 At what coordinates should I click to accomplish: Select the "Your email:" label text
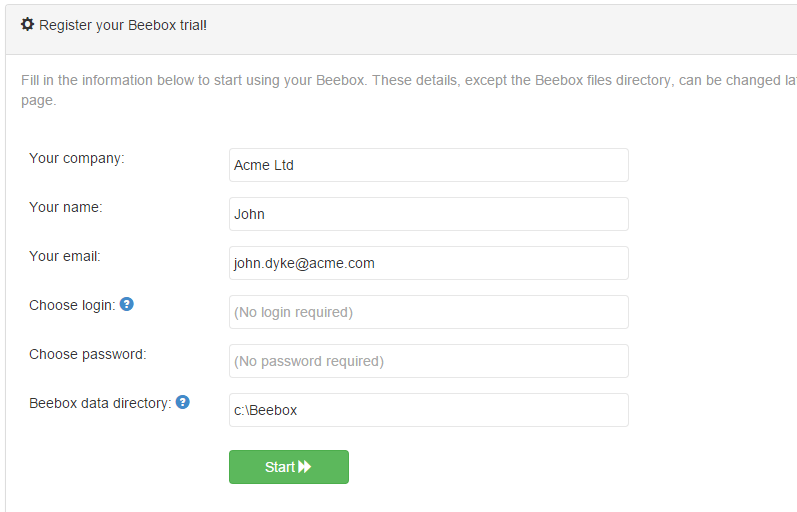click(65, 256)
